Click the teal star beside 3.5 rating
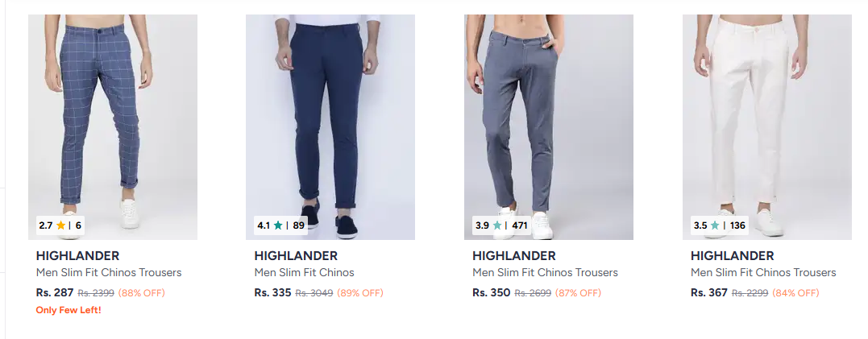Viewport: 868px width, 339px height. pyautogui.click(x=715, y=225)
